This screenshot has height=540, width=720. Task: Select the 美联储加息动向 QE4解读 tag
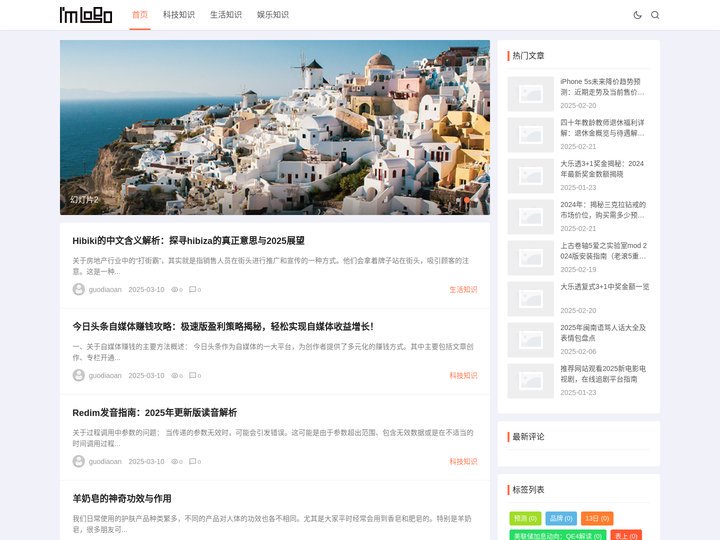pyautogui.click(x=557, y=535)
